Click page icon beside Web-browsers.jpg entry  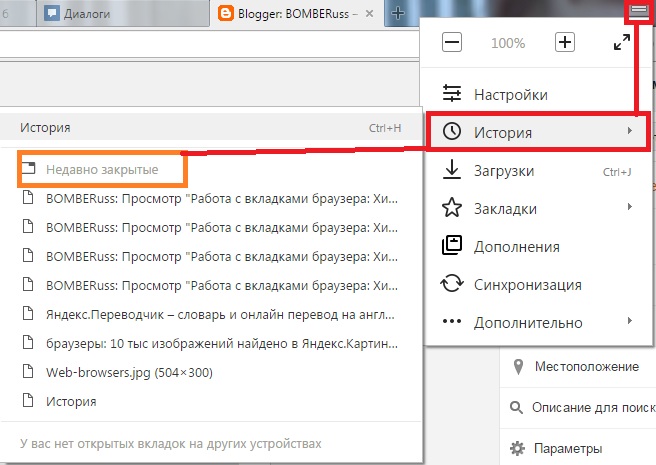click(x=28, y=370)
